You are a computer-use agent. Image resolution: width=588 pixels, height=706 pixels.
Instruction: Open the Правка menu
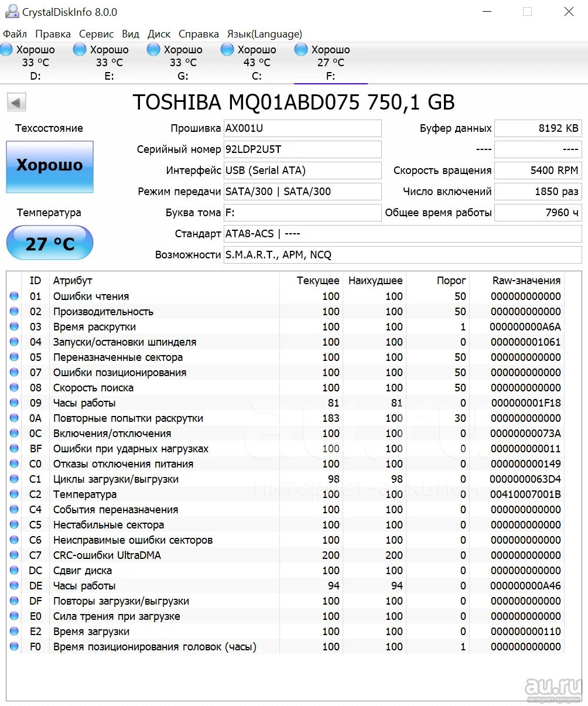point(53,34)
